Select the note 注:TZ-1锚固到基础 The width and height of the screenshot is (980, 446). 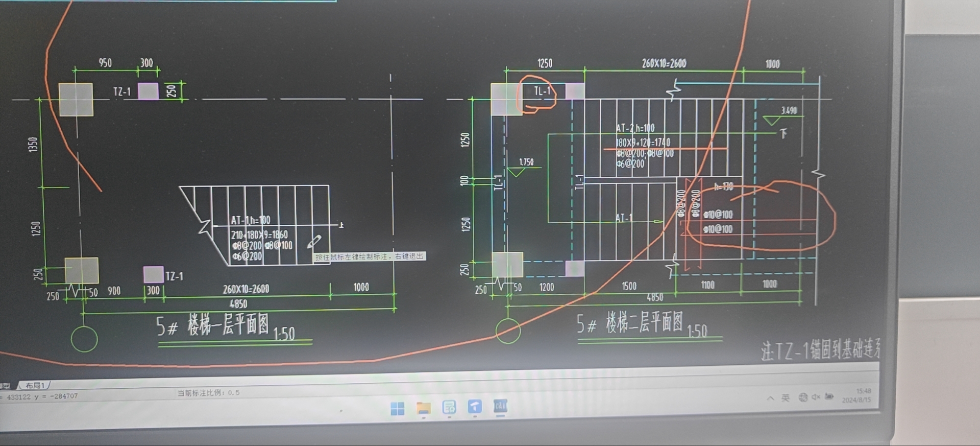click(821, 350)
